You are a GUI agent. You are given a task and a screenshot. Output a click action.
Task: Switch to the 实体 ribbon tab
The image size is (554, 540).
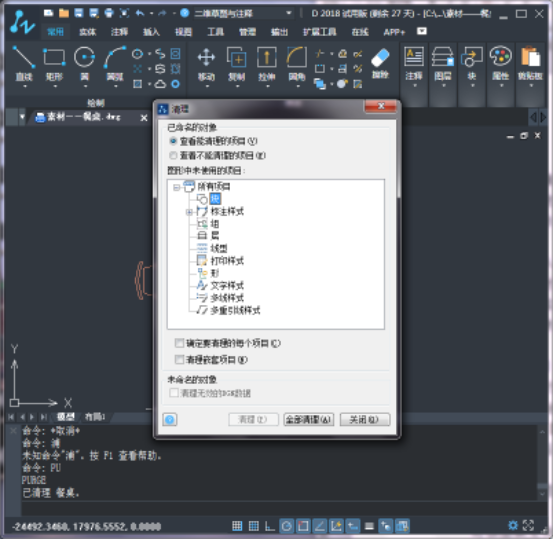(x=87, y=32)
